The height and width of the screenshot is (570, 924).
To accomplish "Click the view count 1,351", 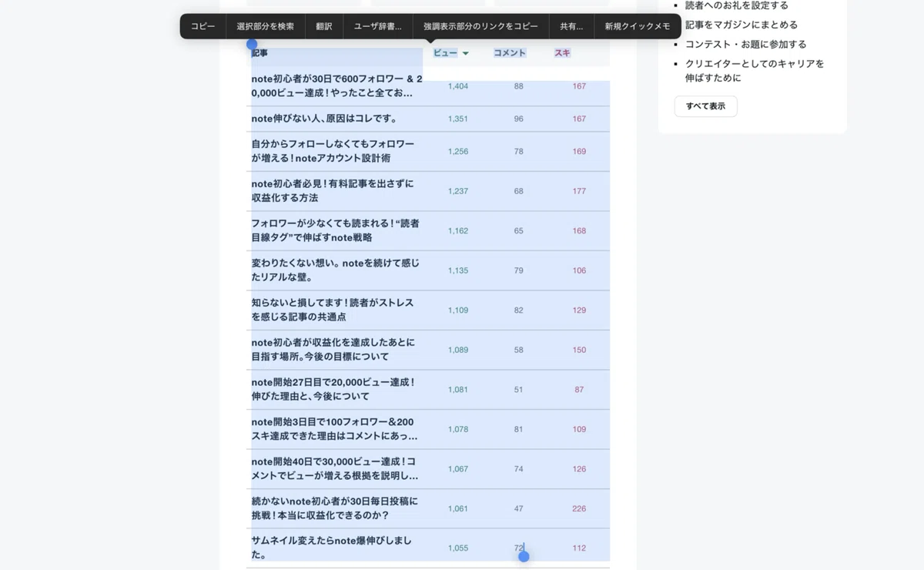I will tap(458, 119).
